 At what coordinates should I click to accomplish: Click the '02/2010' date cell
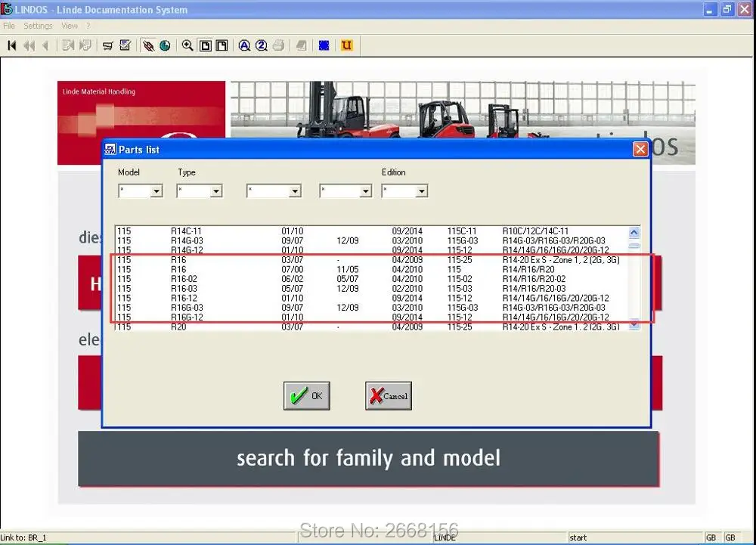coord(407,289)
